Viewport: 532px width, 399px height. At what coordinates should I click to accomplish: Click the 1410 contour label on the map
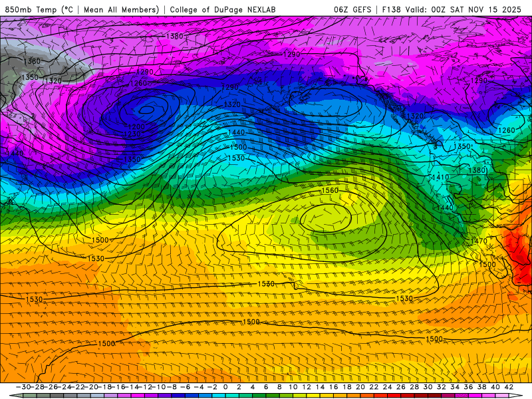[440, 177]
